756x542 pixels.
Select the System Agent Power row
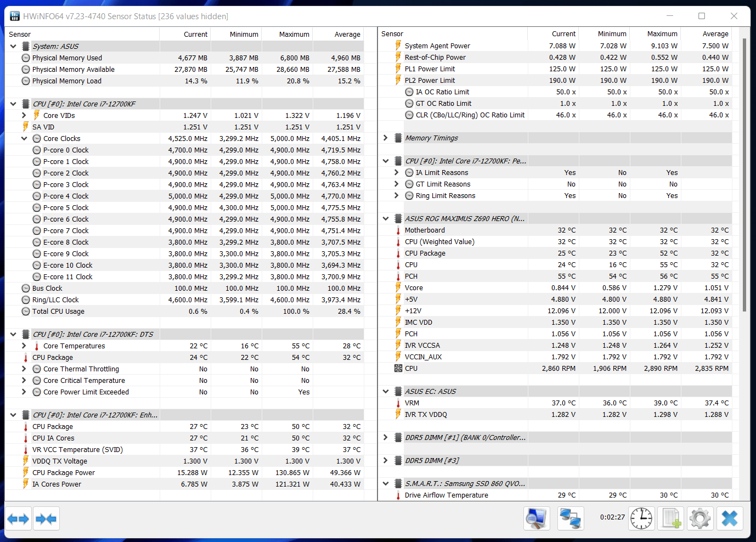click(x=555, y=46)
